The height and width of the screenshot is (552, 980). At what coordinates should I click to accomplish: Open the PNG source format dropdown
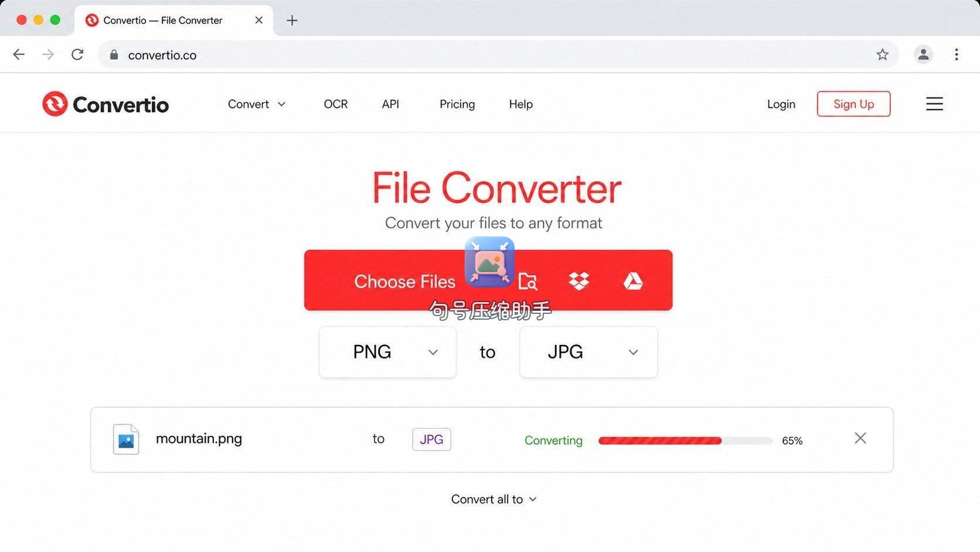pos(387,352)
